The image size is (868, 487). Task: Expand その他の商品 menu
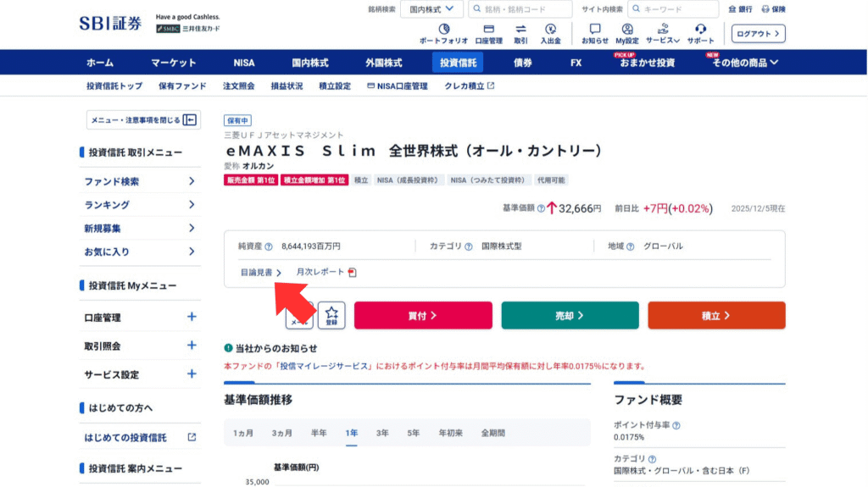pyautogui.click(x=745, y=63)
